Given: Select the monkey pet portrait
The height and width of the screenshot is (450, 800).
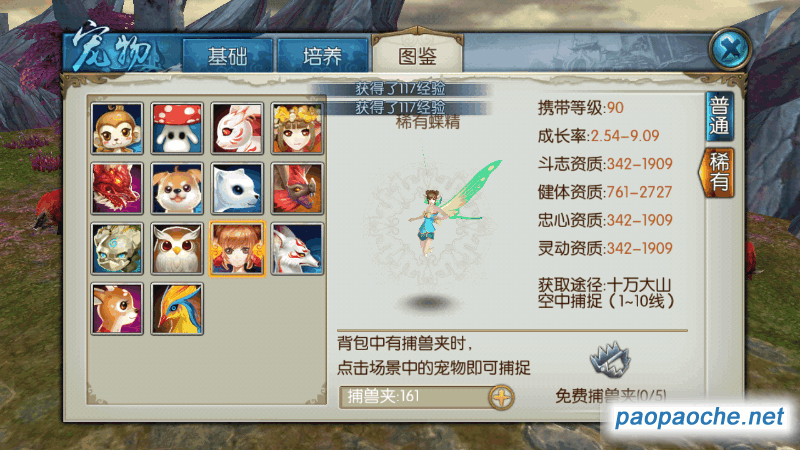Looking at the screenshot, I should (117, 128).
